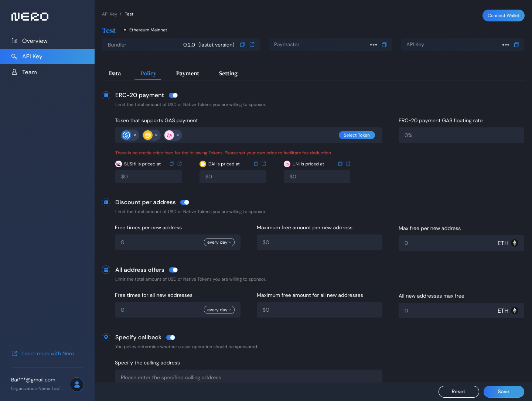The width and height of the screenshot is (532, 401).
Task: Click Maximum free amount per new address field
Action: tap(320, 242)
